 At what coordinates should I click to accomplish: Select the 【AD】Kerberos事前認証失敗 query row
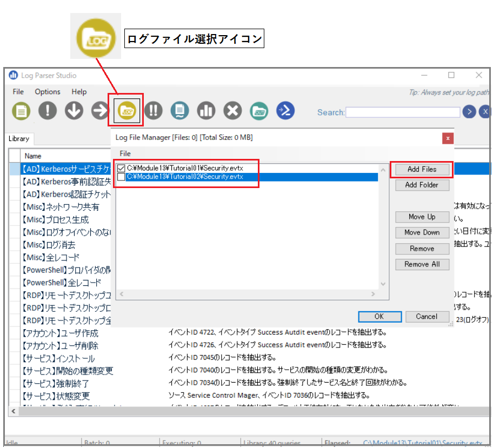tap(66, 182)
